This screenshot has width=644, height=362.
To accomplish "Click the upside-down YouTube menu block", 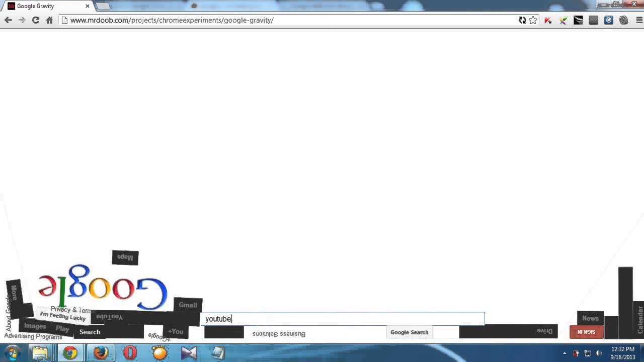I will pyautogui.click(x=109, y=317).
